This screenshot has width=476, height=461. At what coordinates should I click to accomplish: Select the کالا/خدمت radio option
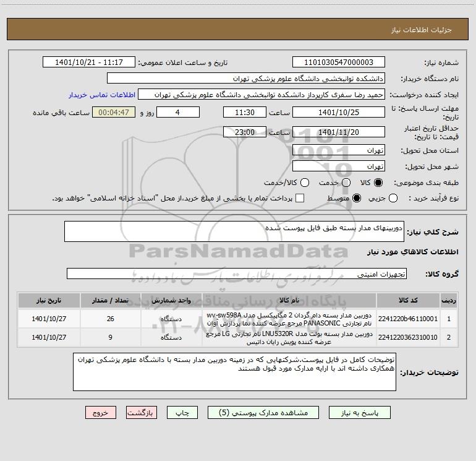[305, 183]
